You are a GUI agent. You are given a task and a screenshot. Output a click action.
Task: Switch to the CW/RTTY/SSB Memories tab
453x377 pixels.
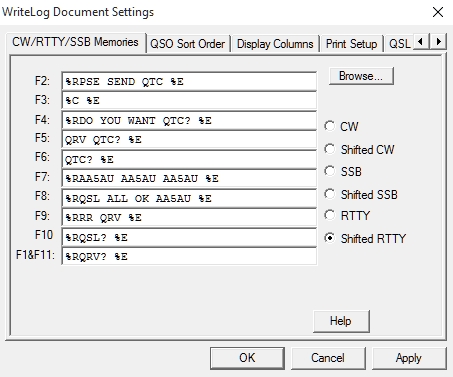pos(75,42)
